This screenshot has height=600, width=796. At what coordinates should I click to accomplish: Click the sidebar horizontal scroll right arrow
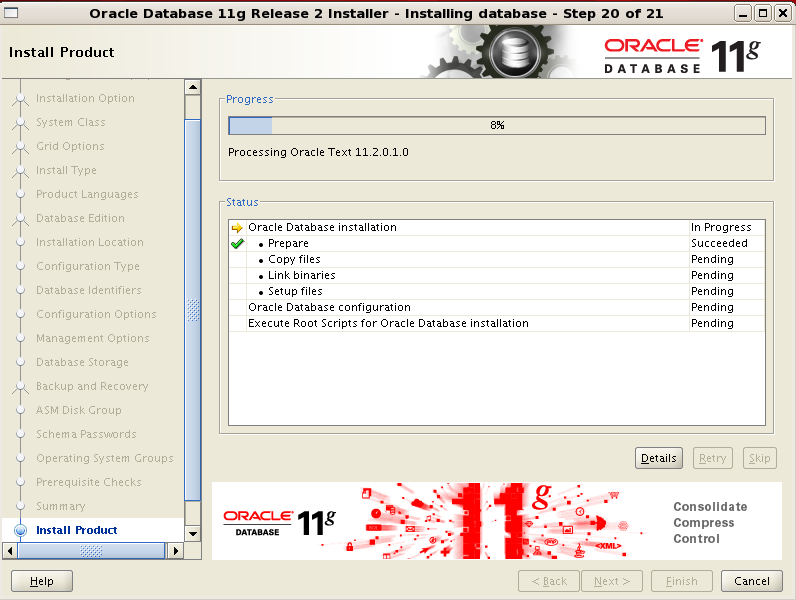(176, 551)
